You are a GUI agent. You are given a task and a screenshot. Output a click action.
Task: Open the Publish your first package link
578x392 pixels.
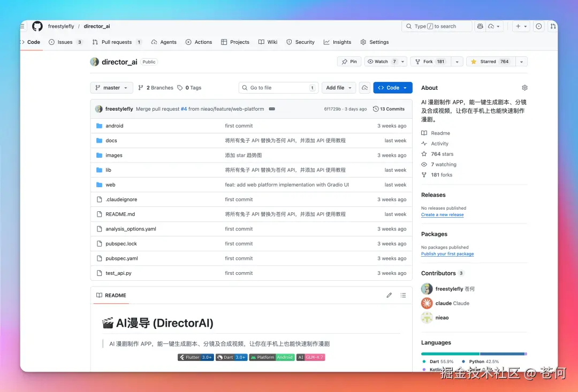tap(447, 254)
